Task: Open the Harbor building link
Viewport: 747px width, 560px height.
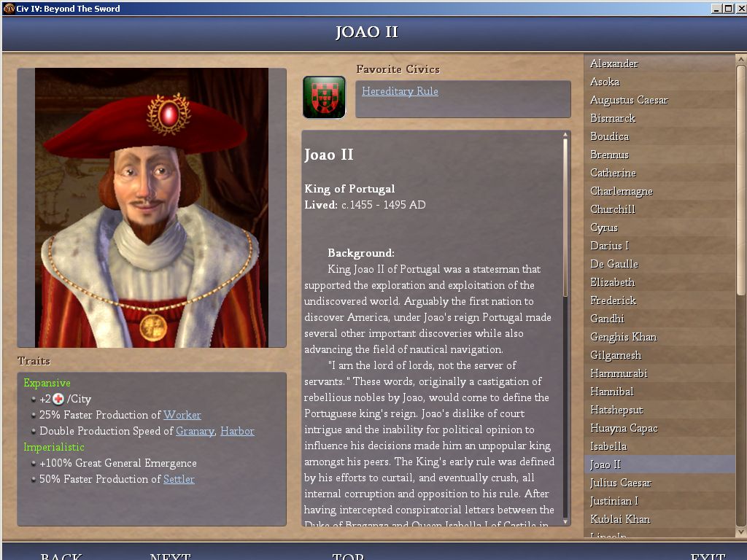Action: 237,431
